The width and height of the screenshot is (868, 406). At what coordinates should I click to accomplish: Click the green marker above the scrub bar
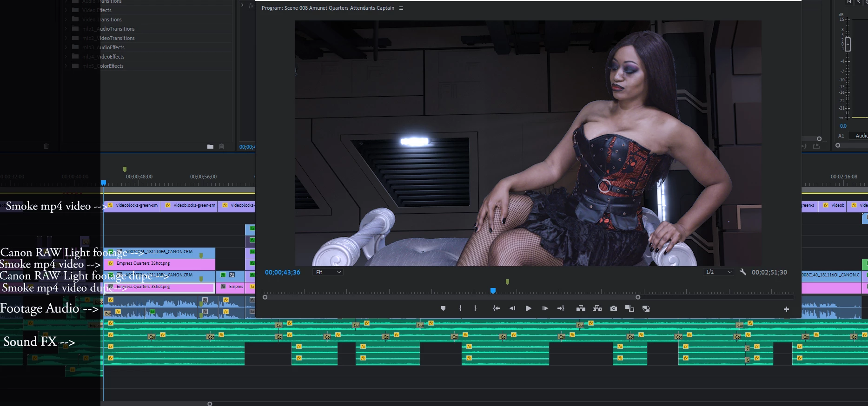click(507, 282)
